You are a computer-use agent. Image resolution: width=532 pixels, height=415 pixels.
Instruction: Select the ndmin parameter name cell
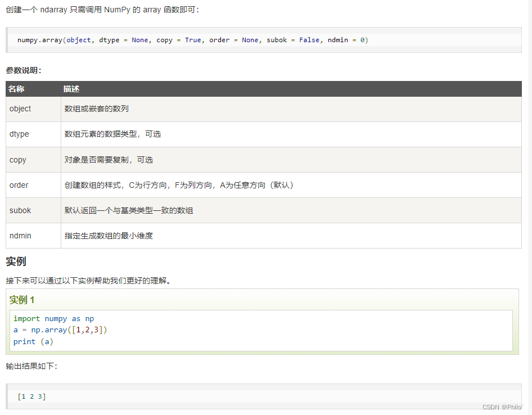[x=33, y=236]
